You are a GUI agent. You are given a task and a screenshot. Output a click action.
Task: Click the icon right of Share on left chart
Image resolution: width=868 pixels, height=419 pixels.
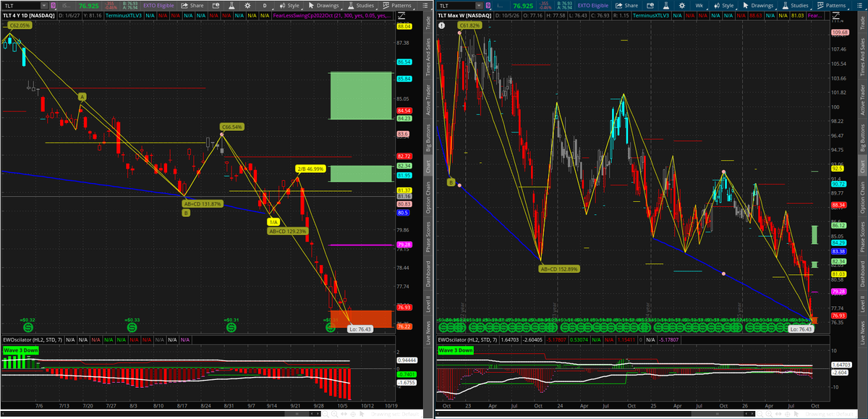tap(215, 5)
